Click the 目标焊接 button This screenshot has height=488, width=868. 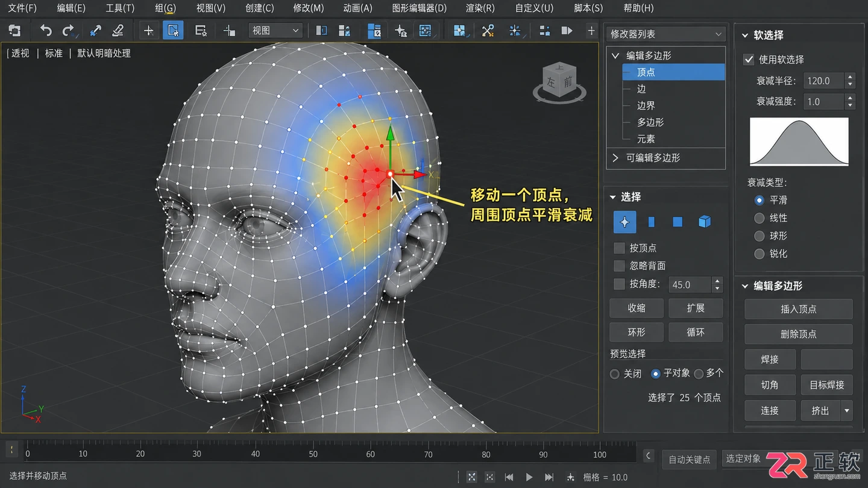point(827,385)
